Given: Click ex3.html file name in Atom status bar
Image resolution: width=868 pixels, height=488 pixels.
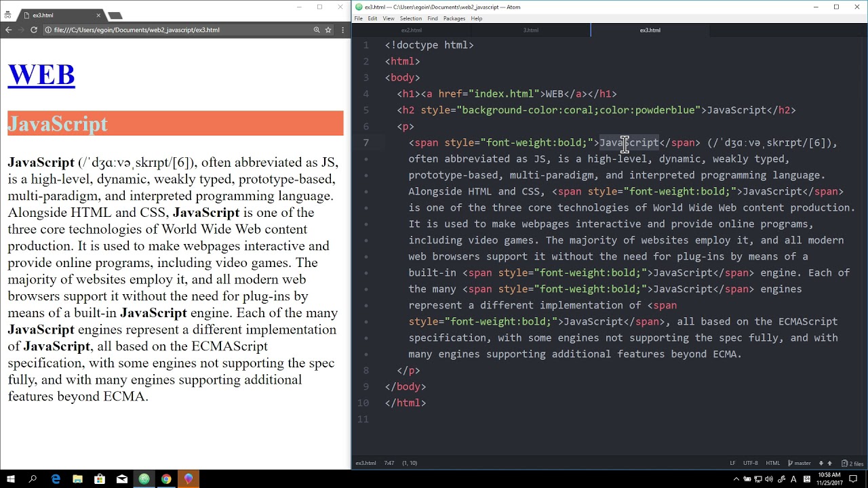Looking at the screenshot, I should [366, 463].
